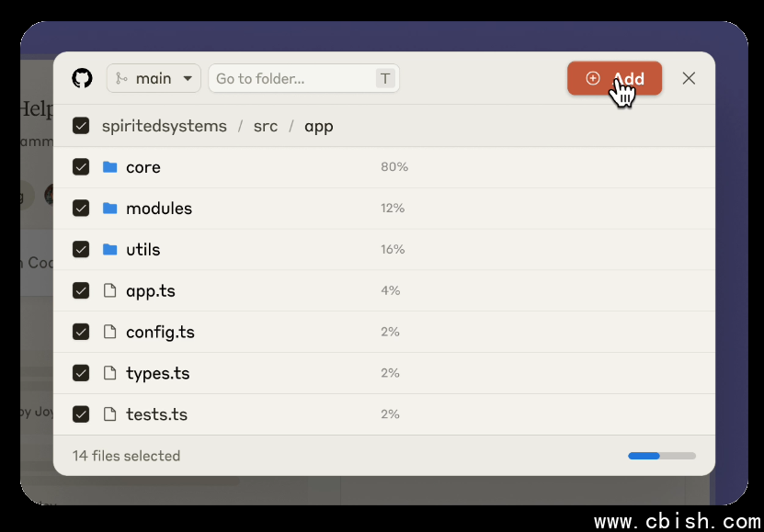Click the utils folder icon
764x532 pixels.
tap(110, 249)
